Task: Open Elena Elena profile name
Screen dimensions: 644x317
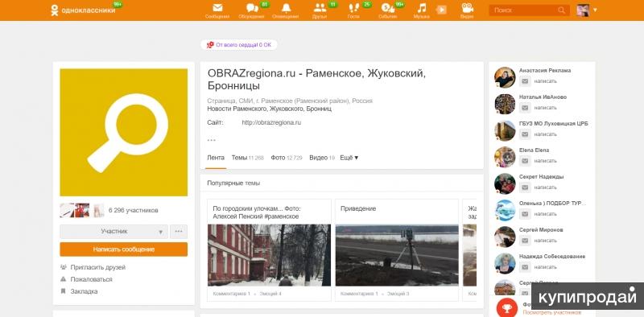Action: pyautogui.click(x=534, y=150)
